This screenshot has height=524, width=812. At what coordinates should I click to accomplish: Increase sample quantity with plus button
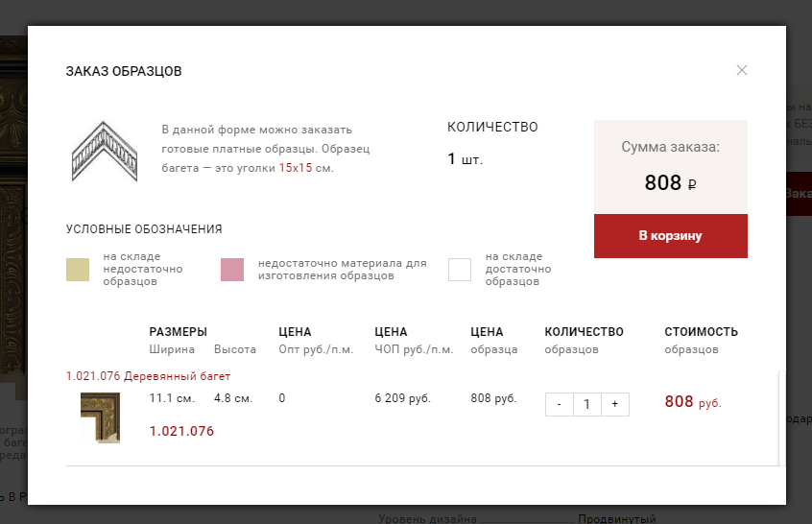(614, 404)
